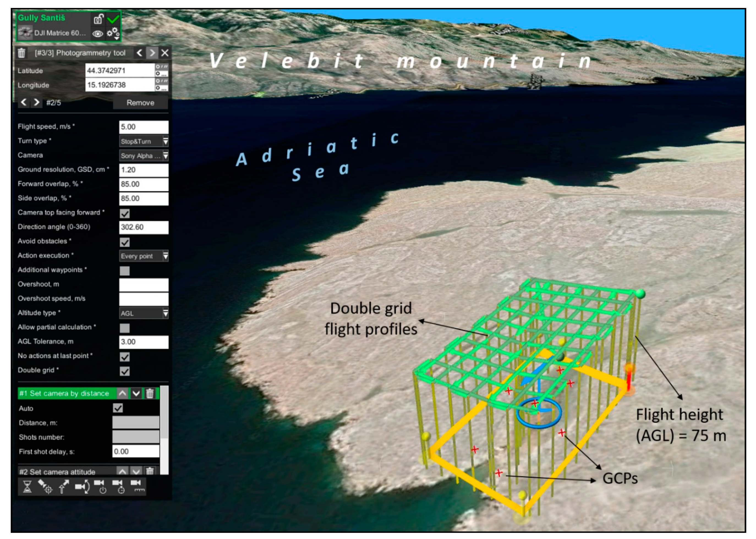Delete the Photogrammetry tool segment with trash icon
Screen dimensions: 756x539
(21, 53)
